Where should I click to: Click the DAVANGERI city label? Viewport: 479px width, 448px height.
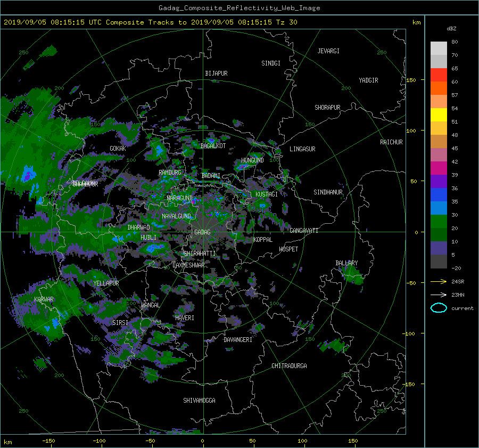click(x=238, y=340)
